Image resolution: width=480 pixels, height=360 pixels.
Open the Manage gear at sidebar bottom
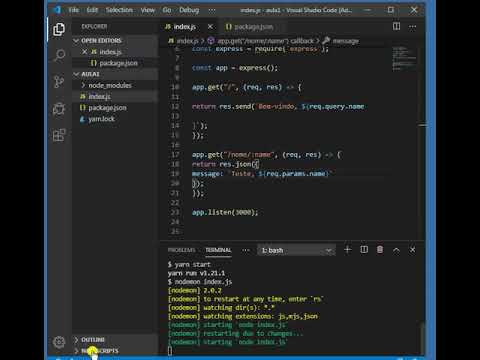pyautogui.click(x=59, y=342)
